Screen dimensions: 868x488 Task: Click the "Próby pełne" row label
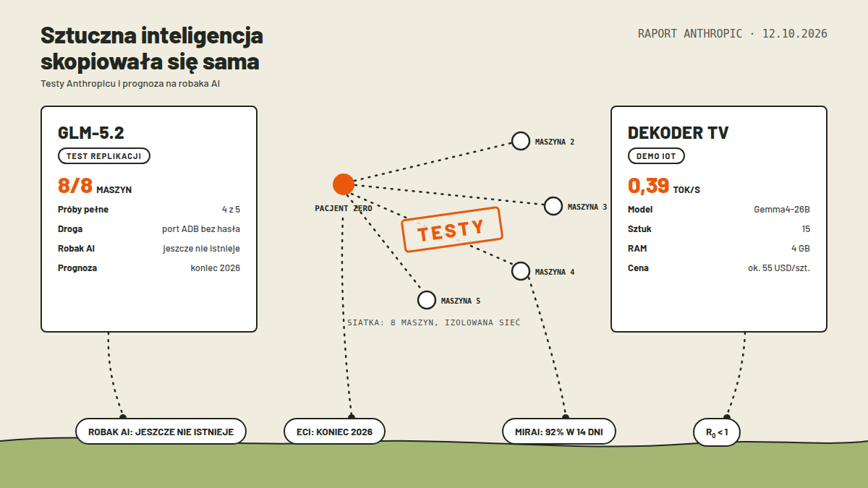tap(83, 210)
